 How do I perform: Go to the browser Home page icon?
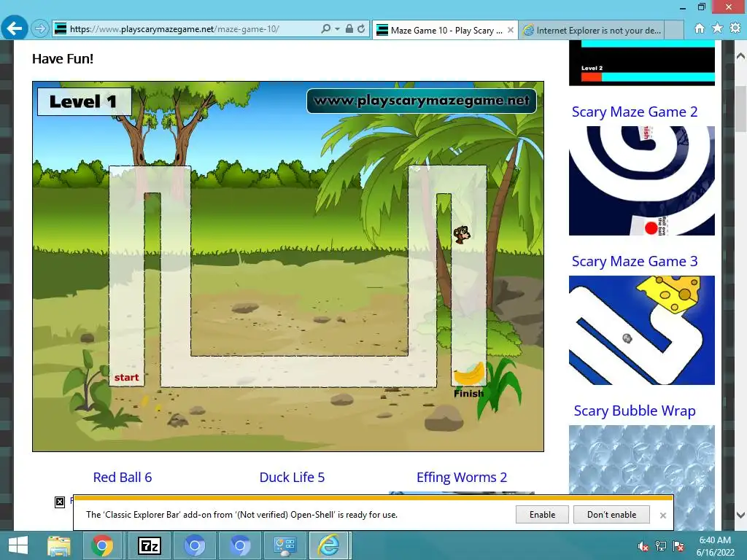click(699, 28)
